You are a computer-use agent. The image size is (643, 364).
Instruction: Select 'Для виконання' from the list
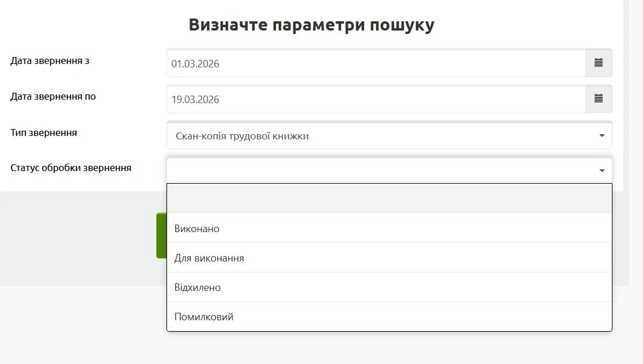coord(209,258)
